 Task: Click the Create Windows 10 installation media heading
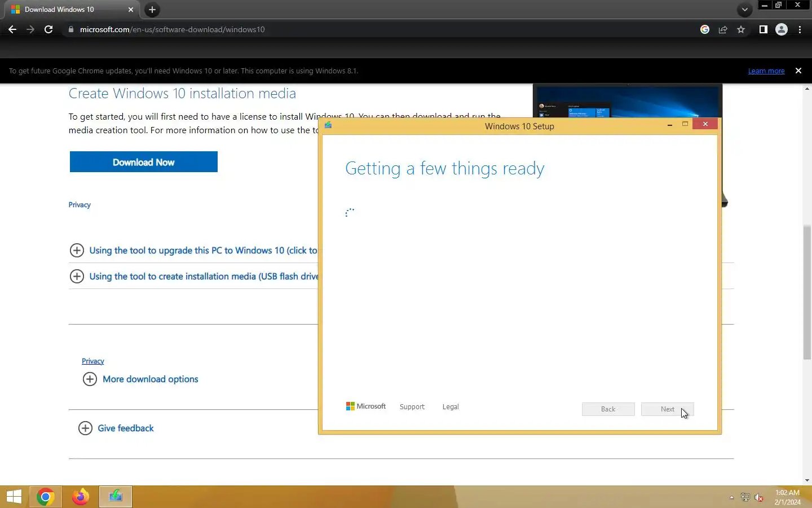[x=182, y=93]
